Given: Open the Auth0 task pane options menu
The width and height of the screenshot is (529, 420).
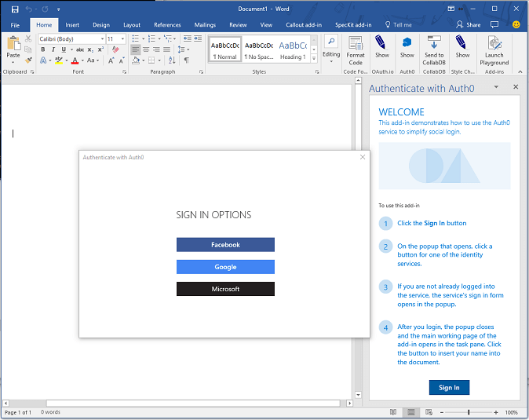Looking at the screenshot, I should (496, 87).
